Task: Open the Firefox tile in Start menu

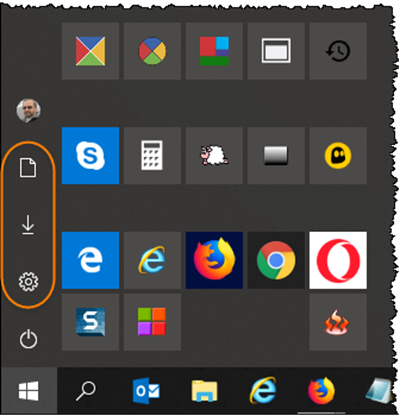Action: [214, 260]
